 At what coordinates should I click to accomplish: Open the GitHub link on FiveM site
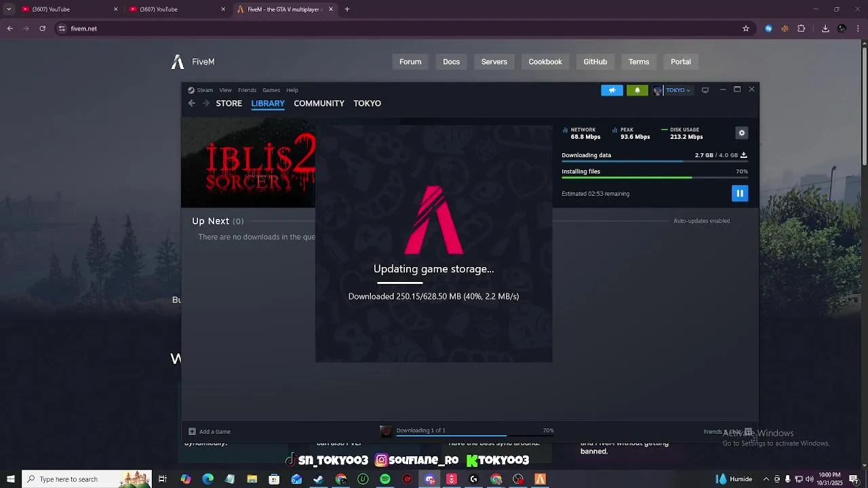595,62
